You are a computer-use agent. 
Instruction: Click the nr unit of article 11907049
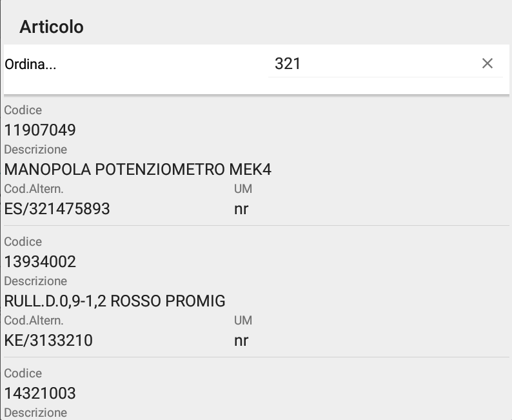click(241, 209)
